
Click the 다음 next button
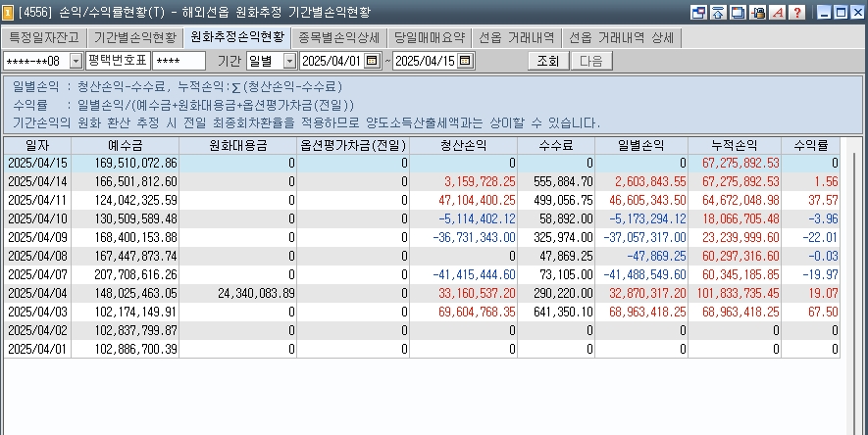591,61
